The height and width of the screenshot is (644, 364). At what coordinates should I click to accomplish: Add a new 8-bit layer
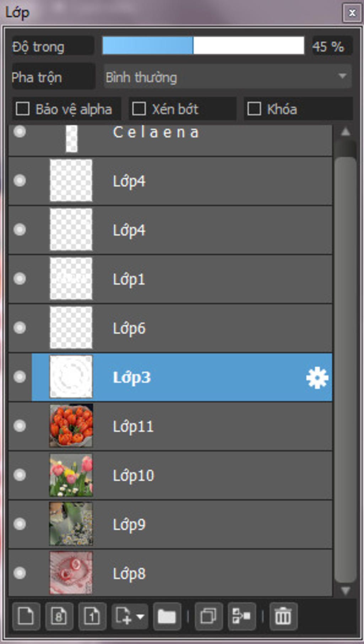coord(59,616)
